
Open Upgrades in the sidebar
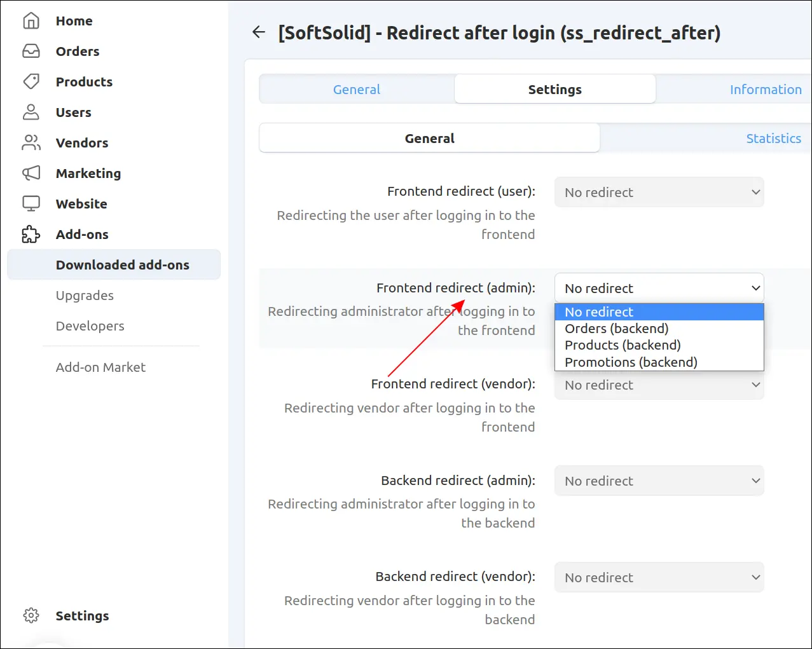85,296
